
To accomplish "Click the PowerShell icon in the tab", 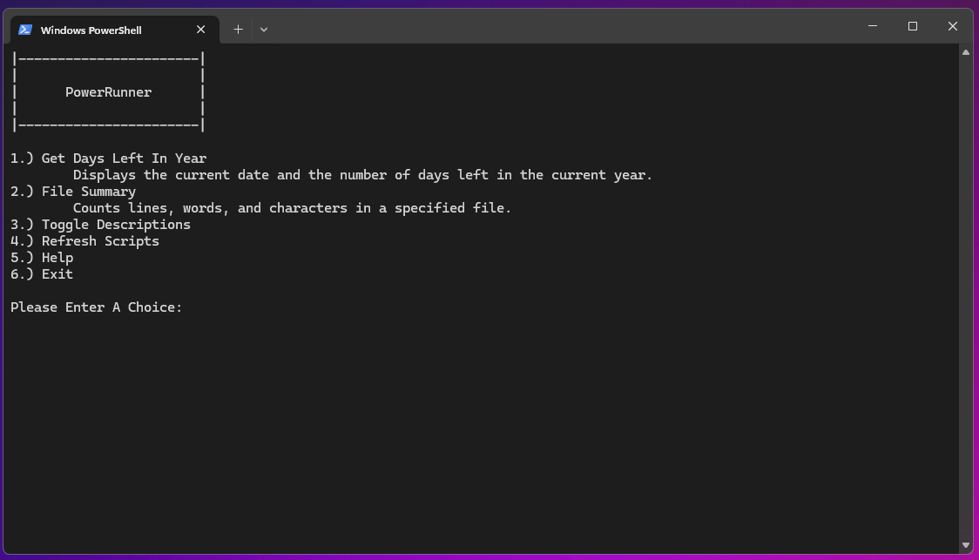I will click(25, 30).
